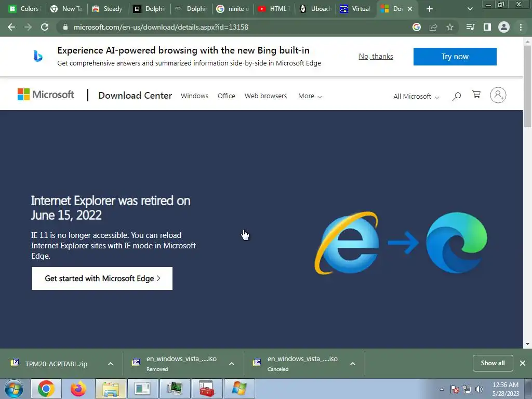Go back to the previous page

click(11, 27)
